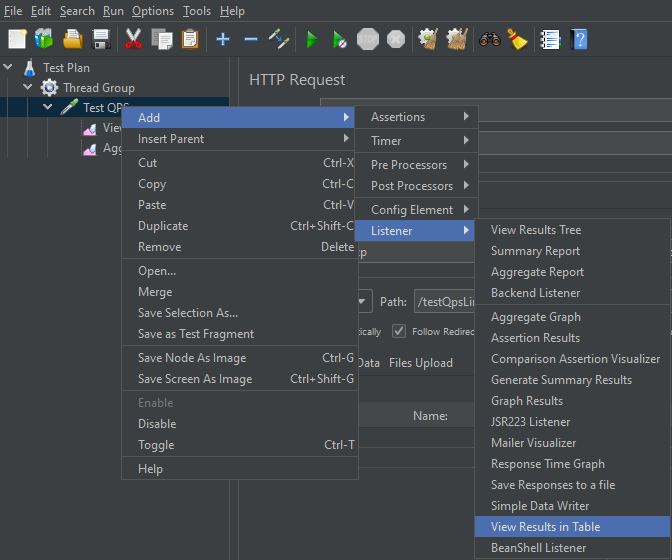
Task: Open the method dropdown beside Path
Action: point(363,302)
